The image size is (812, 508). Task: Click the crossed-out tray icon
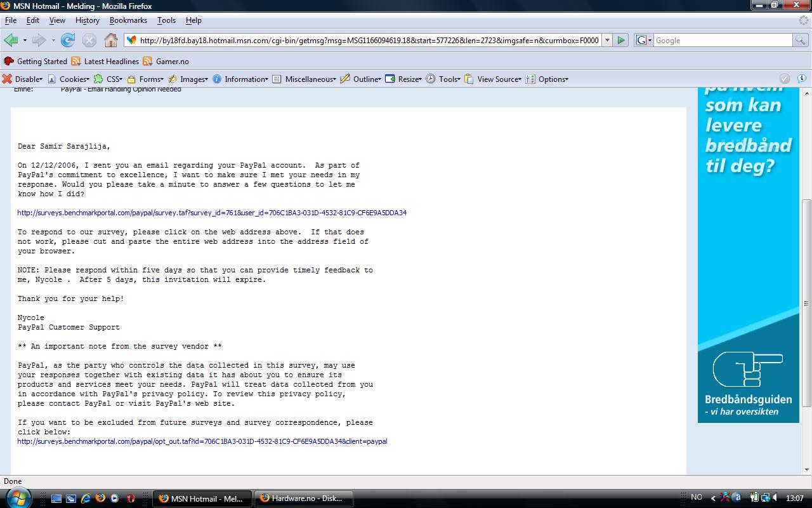724,498
